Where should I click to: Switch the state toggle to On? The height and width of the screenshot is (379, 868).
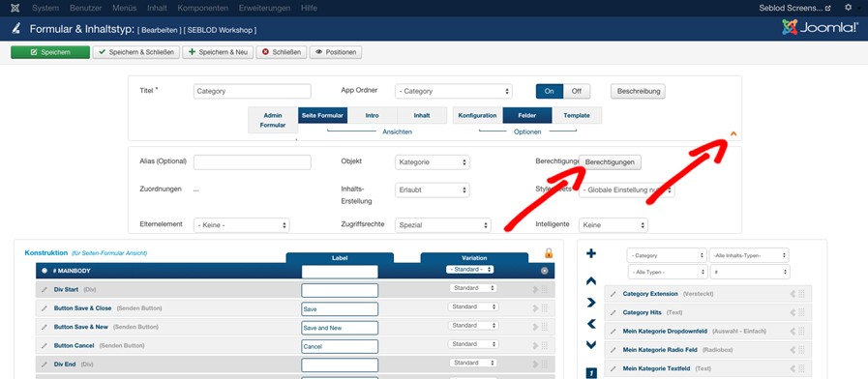[x=549, y=91]
